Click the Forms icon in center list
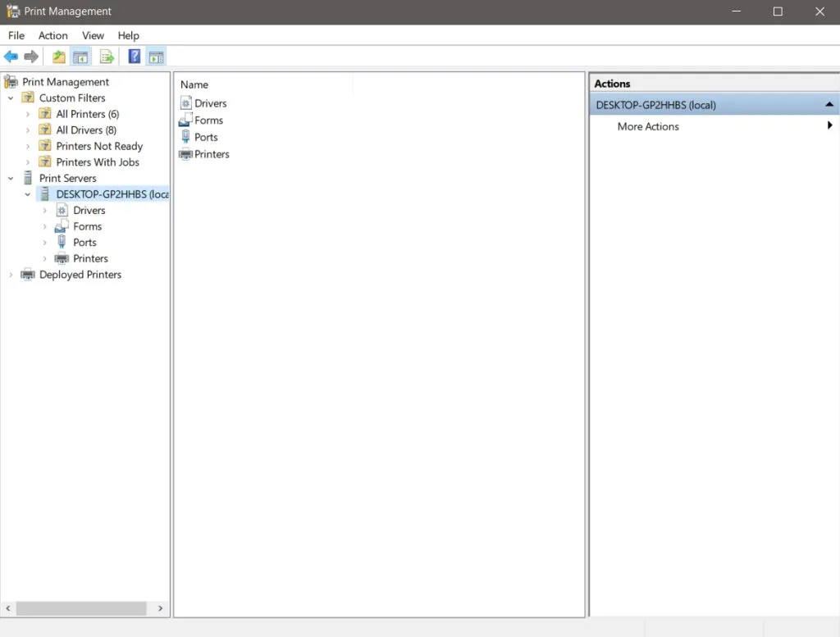The image size is (840, 637). coord(185,120)
